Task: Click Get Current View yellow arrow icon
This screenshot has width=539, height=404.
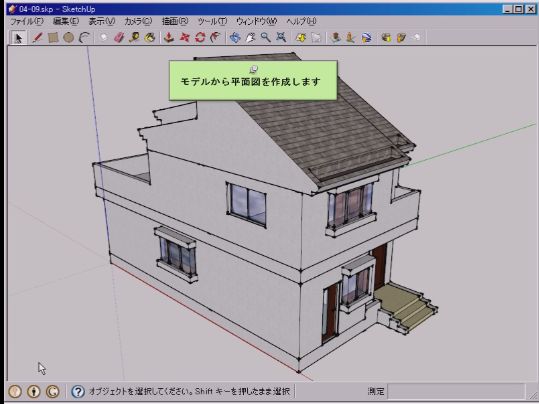Action: click(301, 37)
